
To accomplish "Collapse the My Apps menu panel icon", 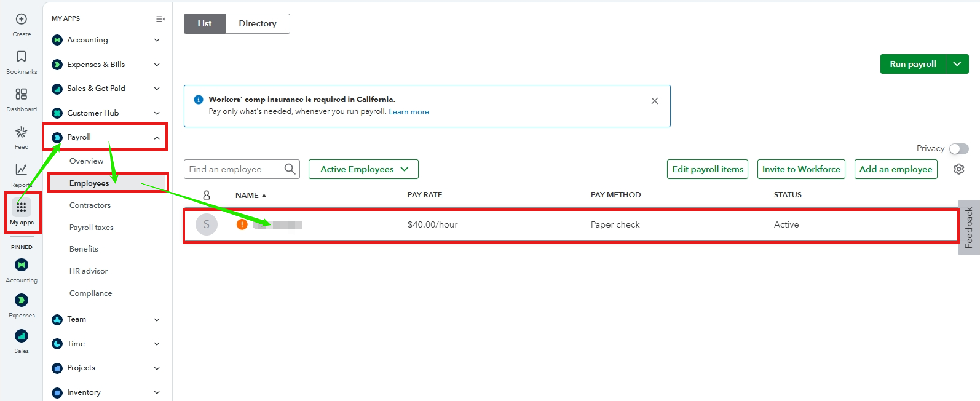I will [160, 19].
